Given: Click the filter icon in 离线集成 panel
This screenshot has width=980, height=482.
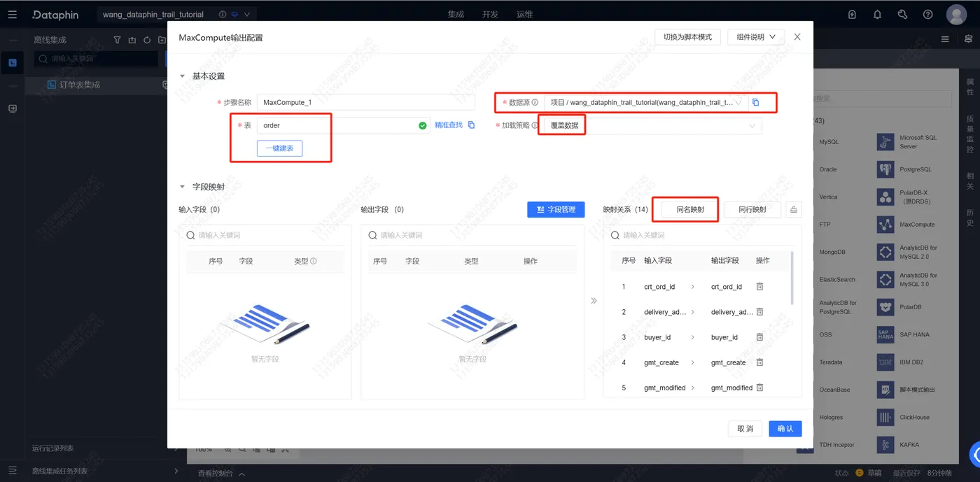Looking at the screenshot, I should tap(118, 40).
